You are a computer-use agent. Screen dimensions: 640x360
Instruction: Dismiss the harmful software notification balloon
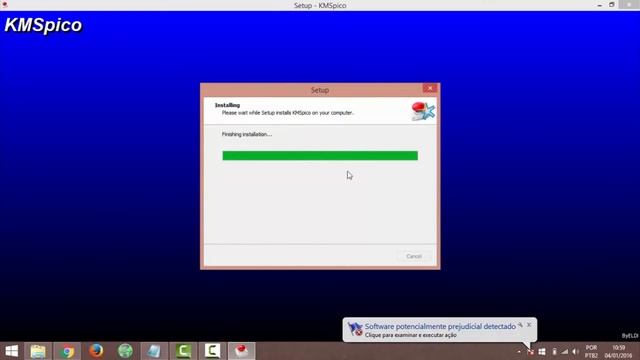[x=529, y=325]
